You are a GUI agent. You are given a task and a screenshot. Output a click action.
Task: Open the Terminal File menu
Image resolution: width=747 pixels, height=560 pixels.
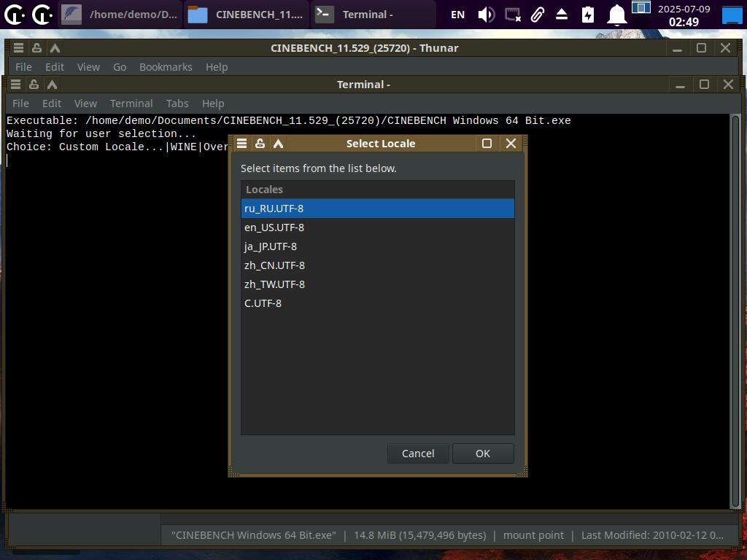pyautogui.click(x=20, y=104)
